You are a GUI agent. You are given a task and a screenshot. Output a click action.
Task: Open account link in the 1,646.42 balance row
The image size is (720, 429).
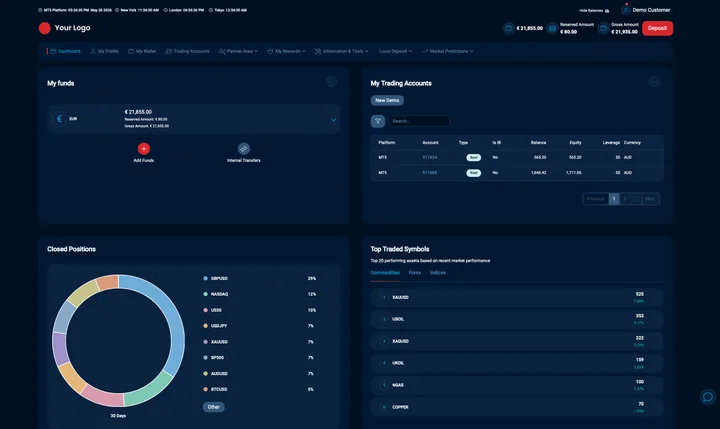coord(430,173)
